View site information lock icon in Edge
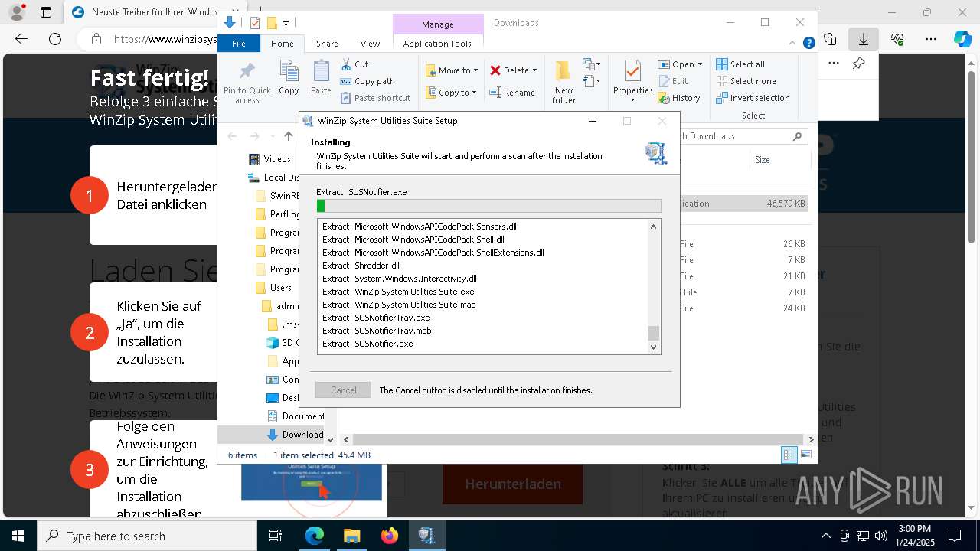This screenshot has height=551, width=980. pos(96,39)
